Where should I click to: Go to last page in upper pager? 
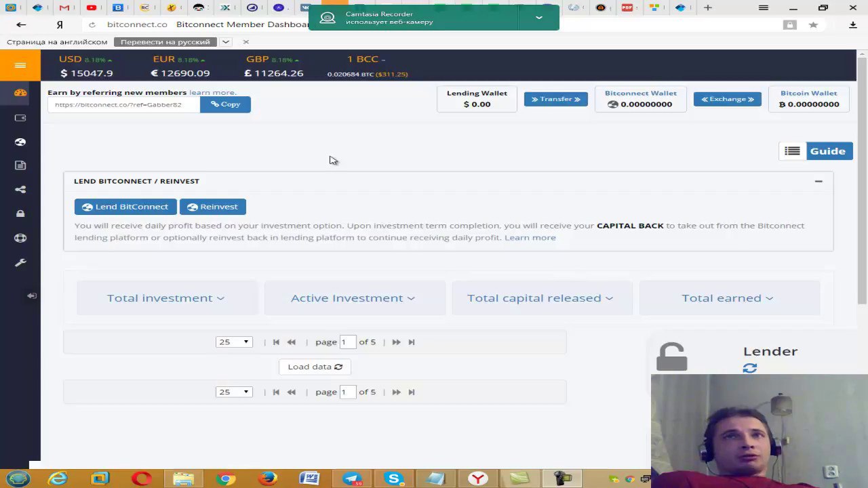(x=412, y=342)
